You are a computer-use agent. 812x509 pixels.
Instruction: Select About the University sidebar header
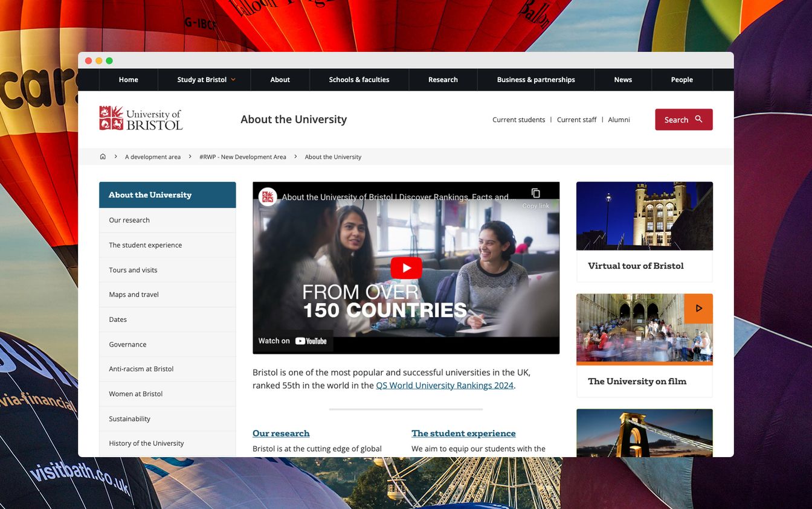167,195
